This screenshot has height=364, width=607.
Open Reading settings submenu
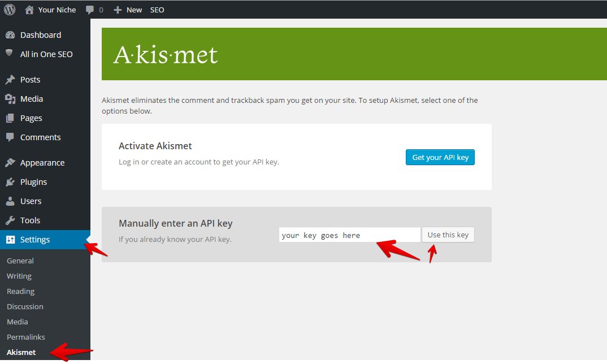(x=20, y=291)
